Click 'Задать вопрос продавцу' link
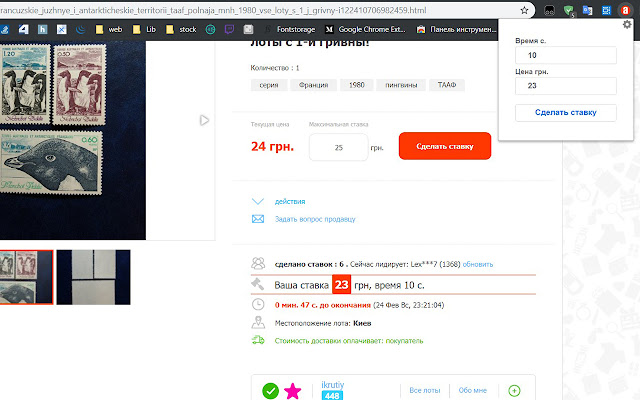 (x=315, y=219)
